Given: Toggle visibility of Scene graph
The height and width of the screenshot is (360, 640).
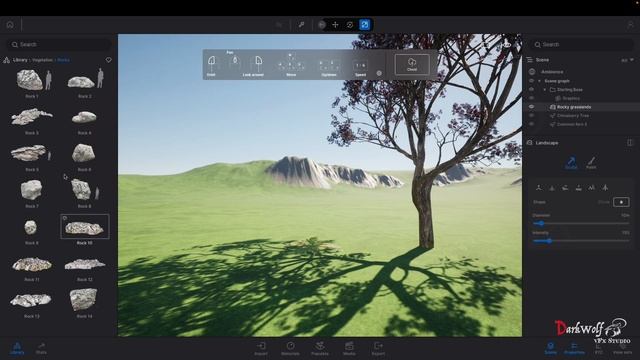Looking at the screenshot, I should point(531,81).
